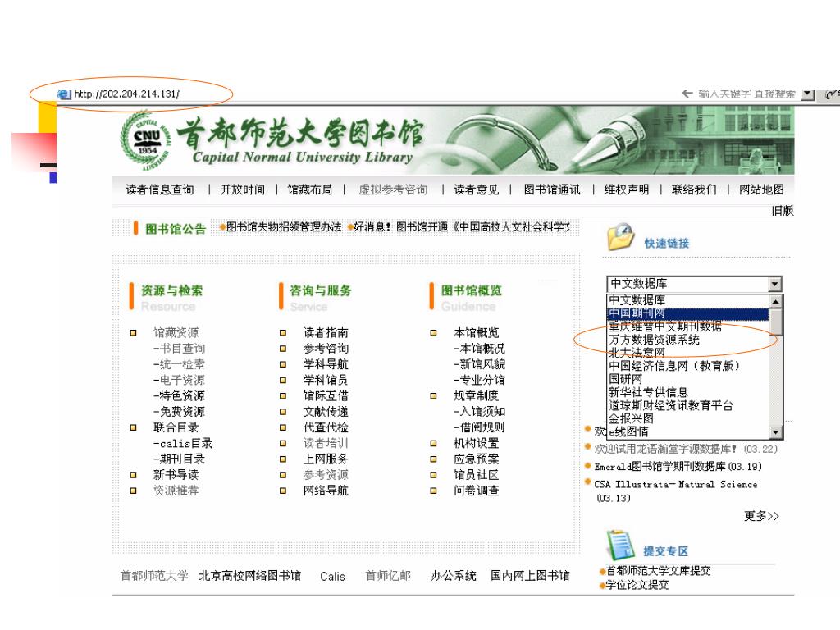The height and width of the screenshot is (630, 840).
Task: Open 机构设置 link
Action: 477,444
